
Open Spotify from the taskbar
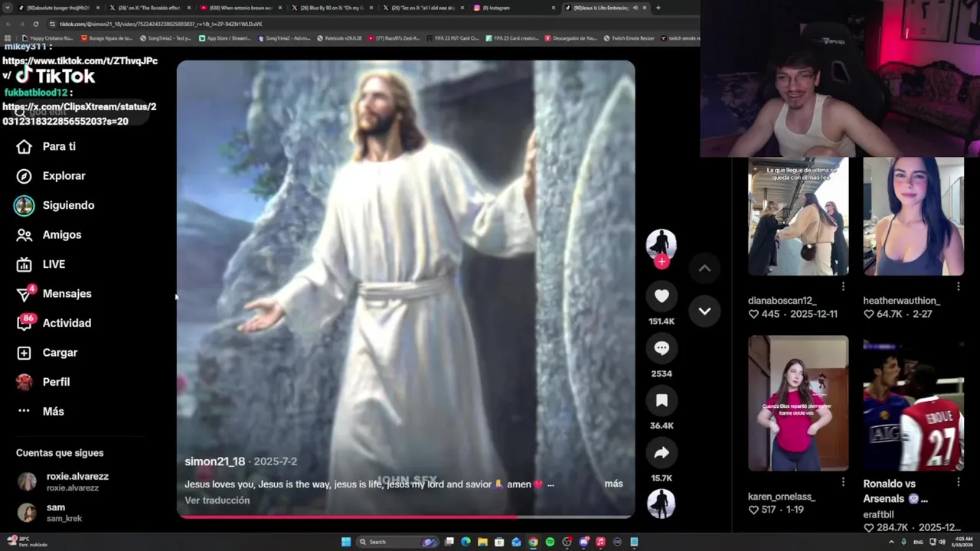[550, 542]
